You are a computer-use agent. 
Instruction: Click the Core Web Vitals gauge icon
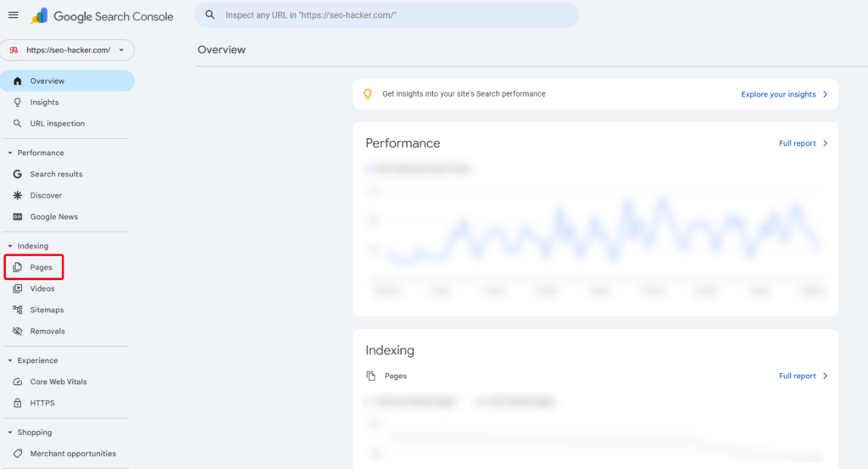point(18,382)
